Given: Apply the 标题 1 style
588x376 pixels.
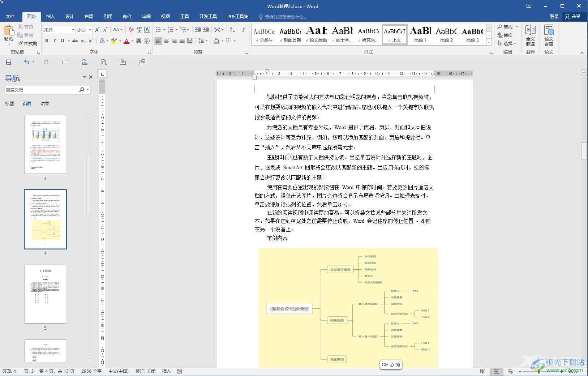Looking at the screenshot, I should [x=420, y=35].
